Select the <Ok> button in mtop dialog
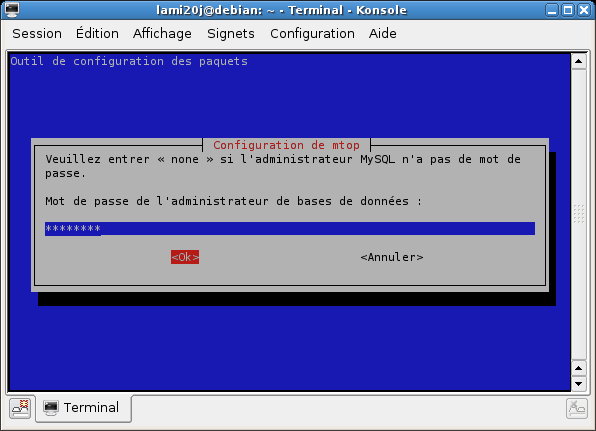The width and height of the screenshot is (596, 431). coord(185,257)
